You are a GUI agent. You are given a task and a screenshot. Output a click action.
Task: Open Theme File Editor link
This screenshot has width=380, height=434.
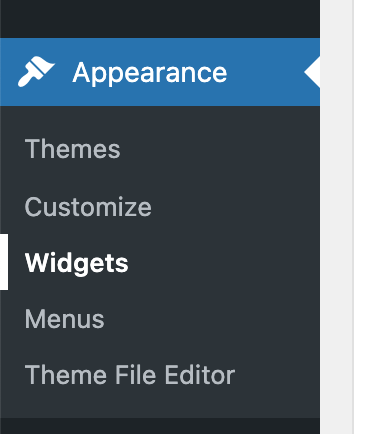tap(130, 375)
